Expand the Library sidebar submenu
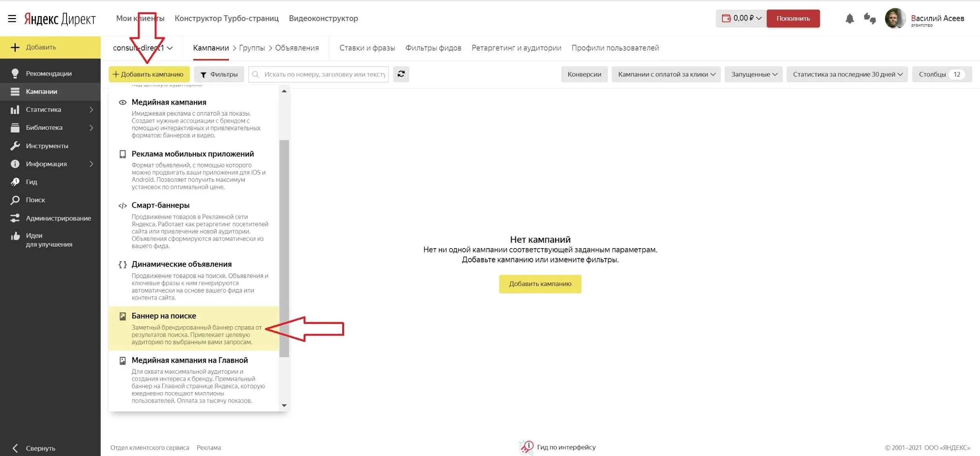Screen dimensions: 980x456 coord(91,128)
